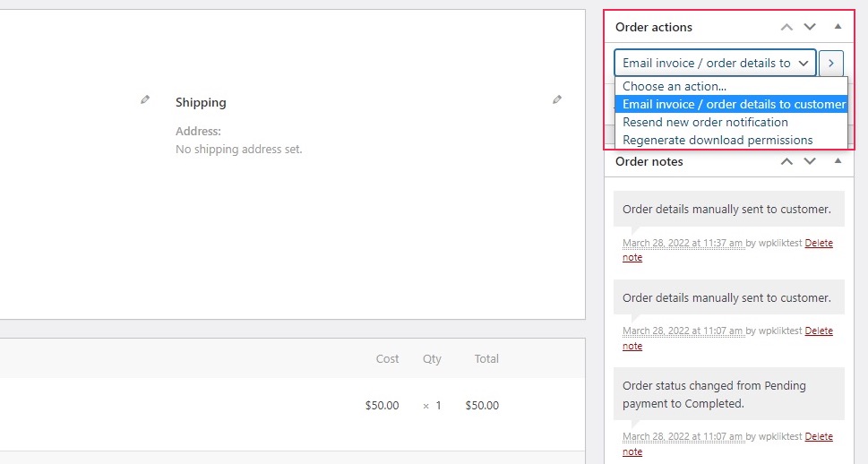This screenshot has width=868, height=464.
Task: Select Resend new order notification
Action: pos(731,123)
